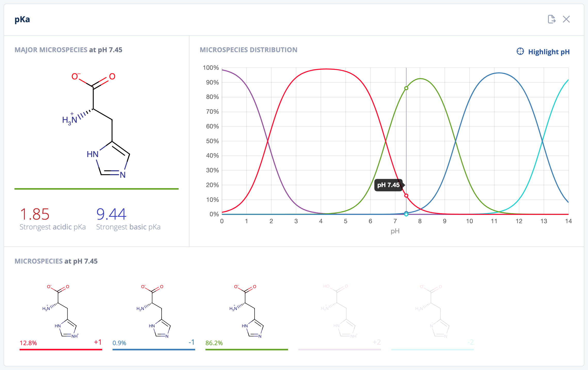
Task: Click the red bar under 12.8%
Action: pos(61,349)
